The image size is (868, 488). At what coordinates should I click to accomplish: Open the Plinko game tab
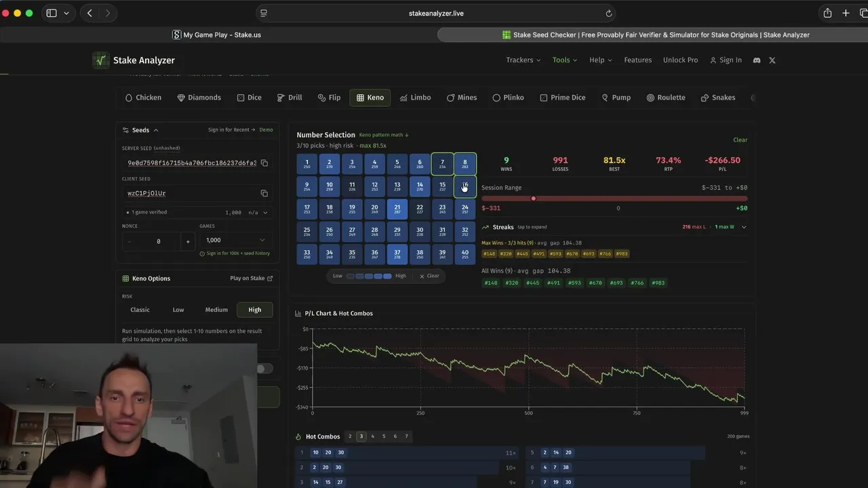(508, 98)
